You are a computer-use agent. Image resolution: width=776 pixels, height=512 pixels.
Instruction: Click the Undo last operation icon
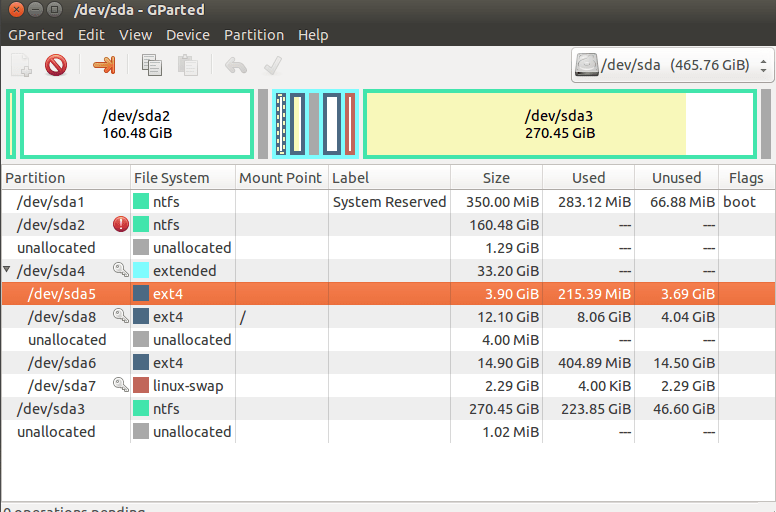pos(236,65)
